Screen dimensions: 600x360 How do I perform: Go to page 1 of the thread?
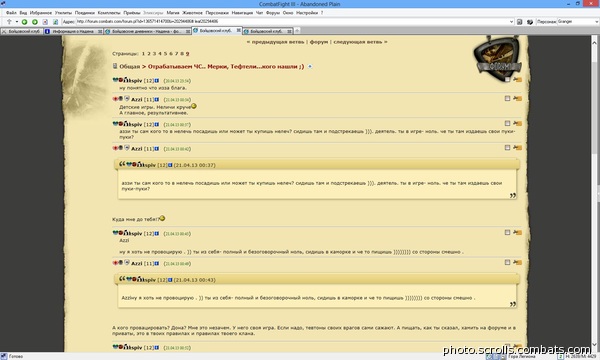click(x=143, y=54)
